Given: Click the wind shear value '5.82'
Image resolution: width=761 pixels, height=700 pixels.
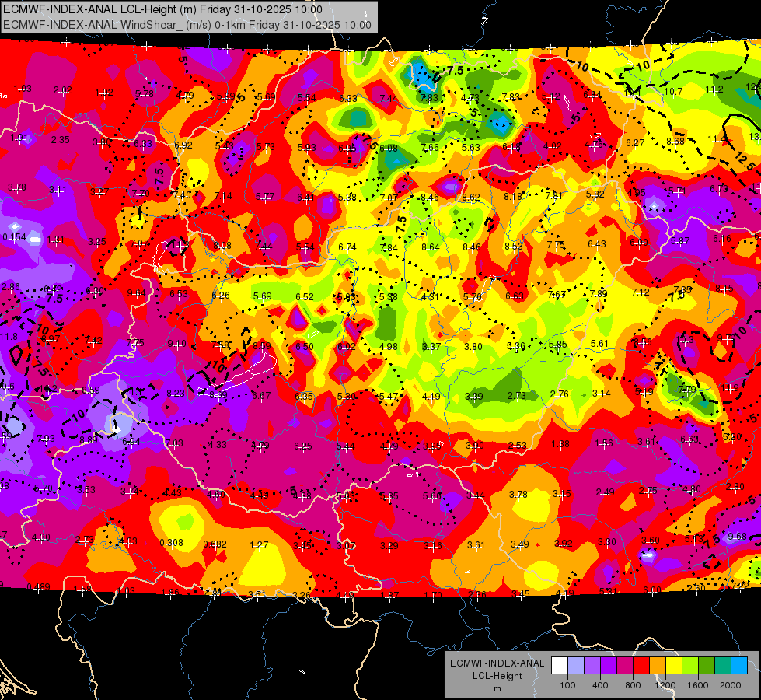Looking at the screenshot, I should pos(595,194).
